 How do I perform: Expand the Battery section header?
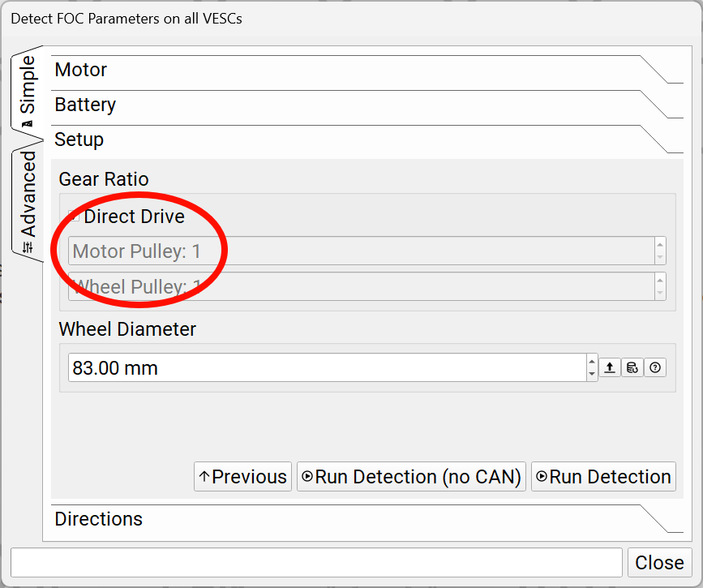tap(367, 105)
